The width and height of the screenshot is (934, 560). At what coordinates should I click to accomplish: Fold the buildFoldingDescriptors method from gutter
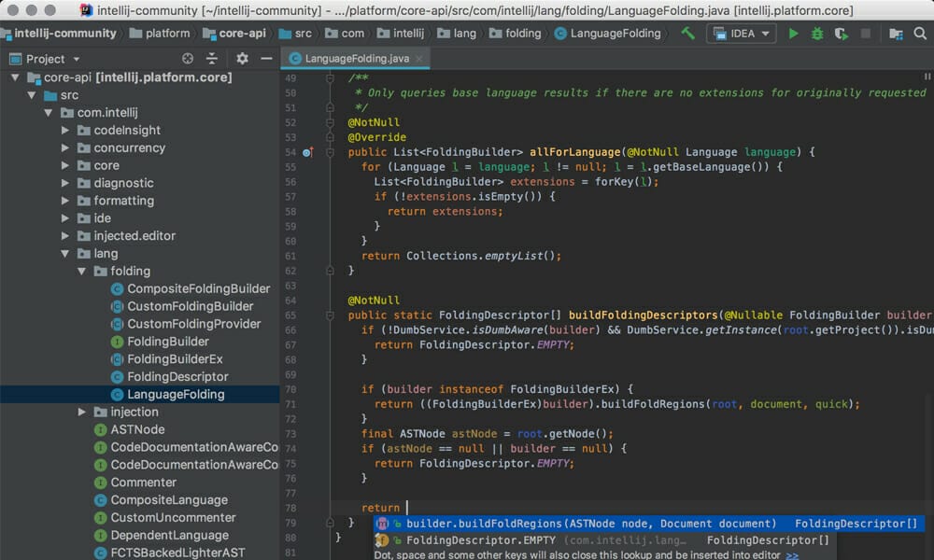pos(329,315)
